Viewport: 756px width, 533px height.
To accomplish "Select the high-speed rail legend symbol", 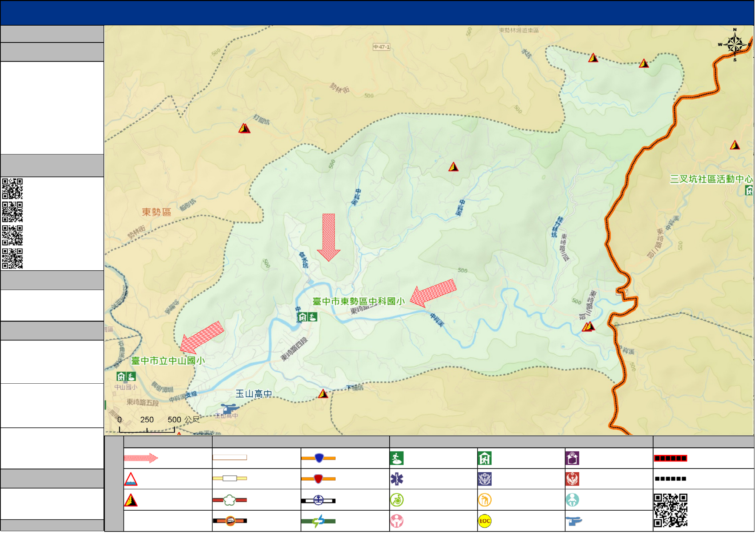I will tap(230, 521).
